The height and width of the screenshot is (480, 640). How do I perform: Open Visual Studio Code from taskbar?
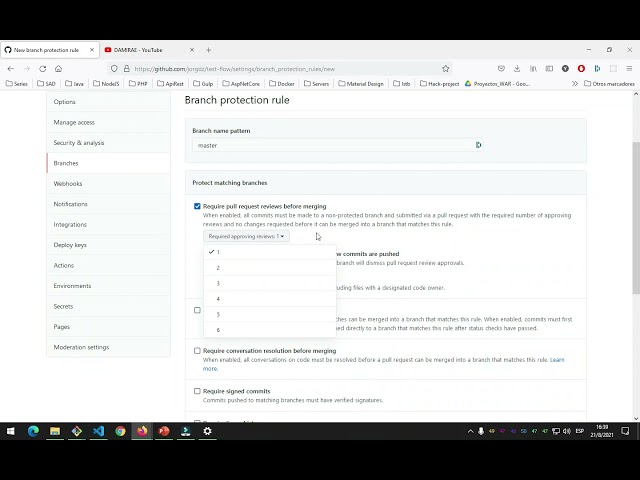tap(98, 431)
